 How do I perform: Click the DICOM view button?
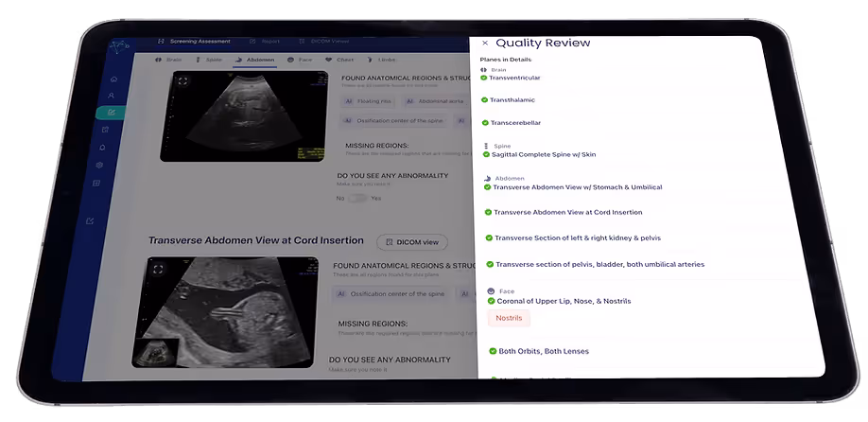(x=411, y=242)
